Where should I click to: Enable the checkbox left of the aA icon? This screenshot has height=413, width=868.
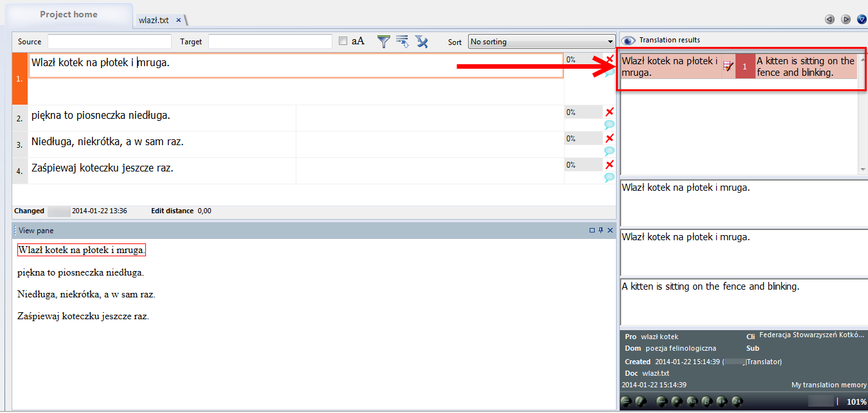pyautogui.click(x=343, y=40)
